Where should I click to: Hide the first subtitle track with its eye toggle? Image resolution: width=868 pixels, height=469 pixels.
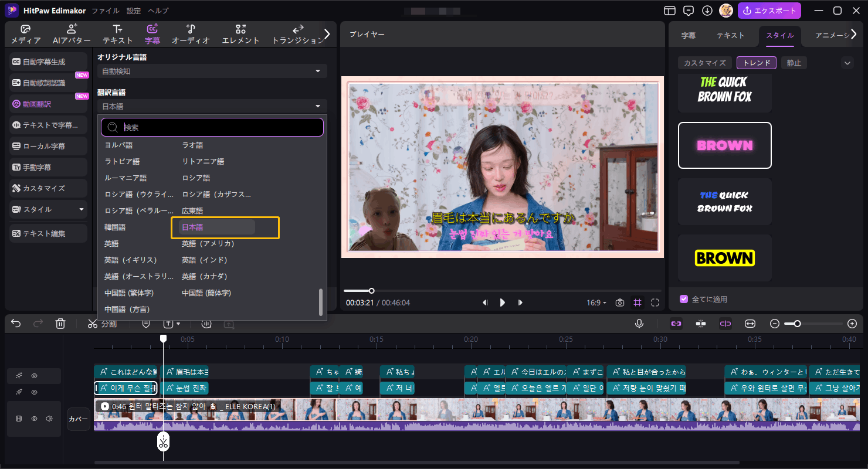click(x=34, y=375)
